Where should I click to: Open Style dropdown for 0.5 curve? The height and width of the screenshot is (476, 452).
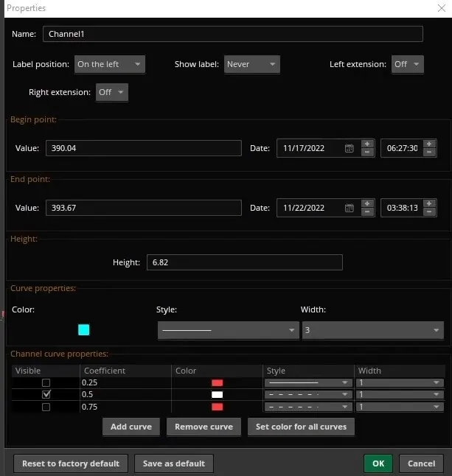click(308, 395)
